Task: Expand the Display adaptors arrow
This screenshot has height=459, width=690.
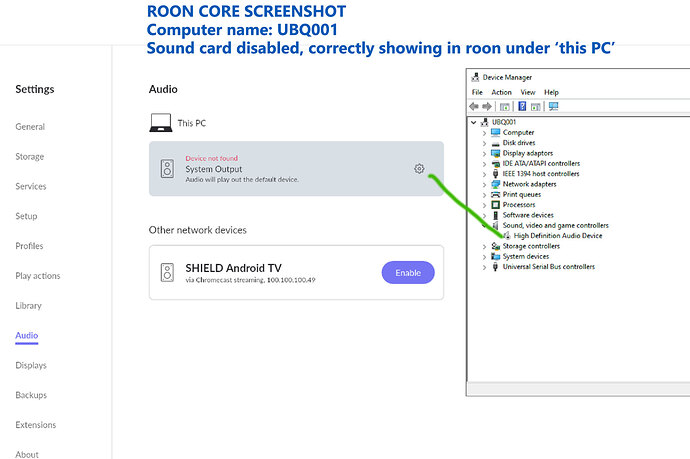Action: point(484,154)
